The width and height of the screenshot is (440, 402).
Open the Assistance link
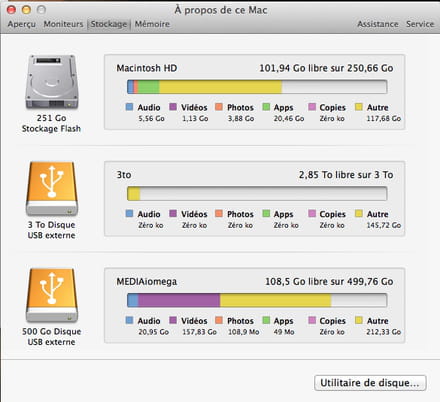click(x=378, y=24)
